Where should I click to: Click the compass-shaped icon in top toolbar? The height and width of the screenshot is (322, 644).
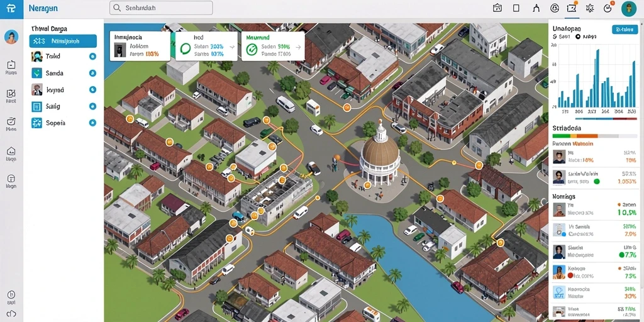536,8
